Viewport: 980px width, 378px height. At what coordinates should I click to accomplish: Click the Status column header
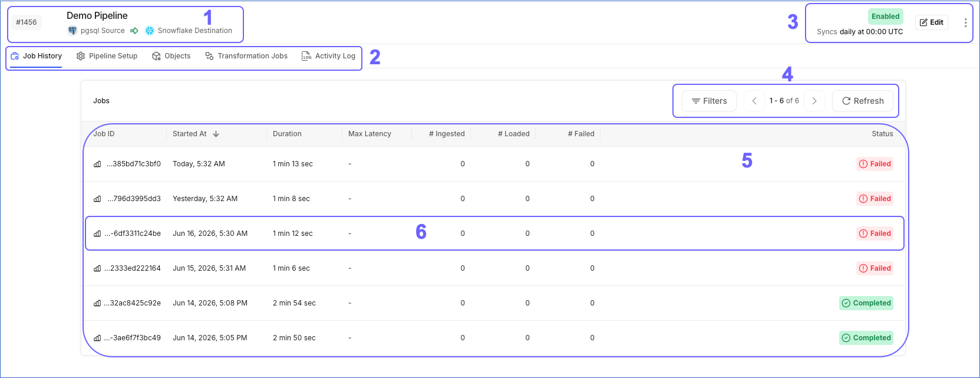tap(882, 134)
